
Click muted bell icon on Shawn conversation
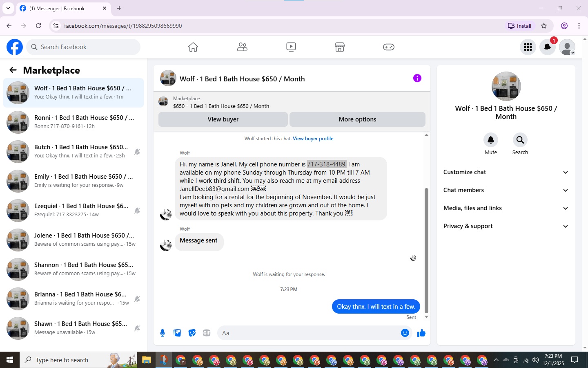[137, 328]
